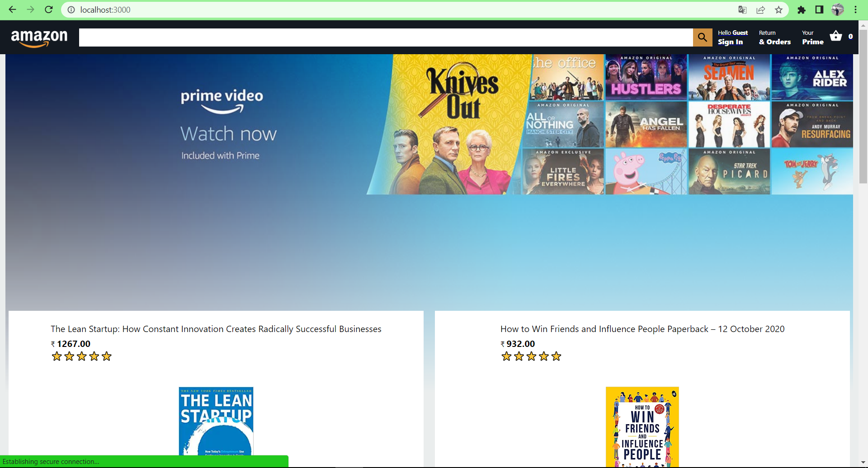This screenshot has height=468, width=868.
Task: Open The Lean Startup book cover
Action: click(216, 421)
